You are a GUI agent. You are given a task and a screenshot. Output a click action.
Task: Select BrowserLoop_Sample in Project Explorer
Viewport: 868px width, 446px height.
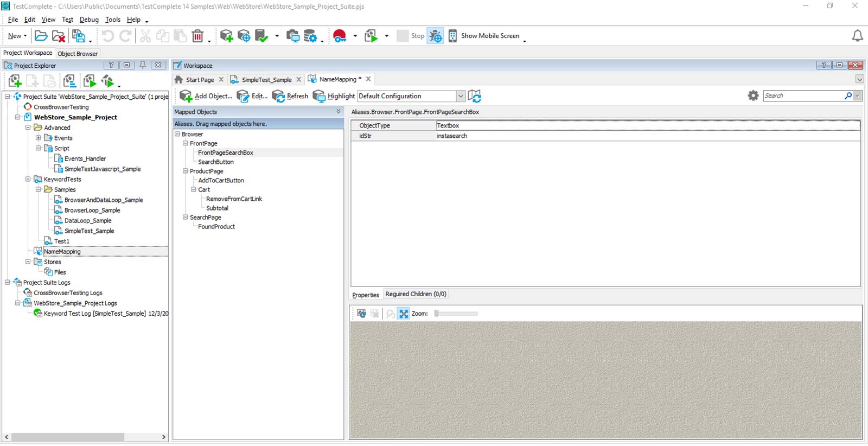point(92,210)
